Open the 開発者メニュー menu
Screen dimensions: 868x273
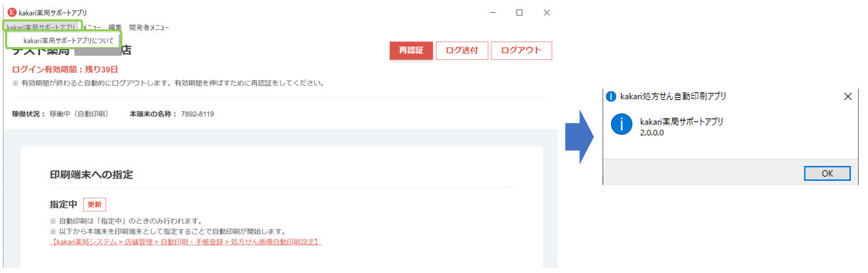(x=149, y=27)
